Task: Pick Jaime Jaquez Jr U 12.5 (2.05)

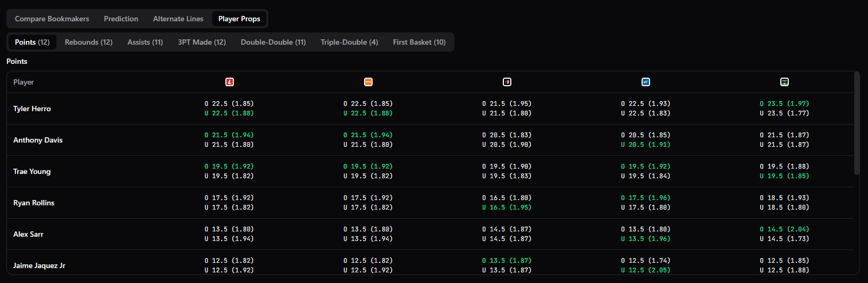Action: coord(646,270)
